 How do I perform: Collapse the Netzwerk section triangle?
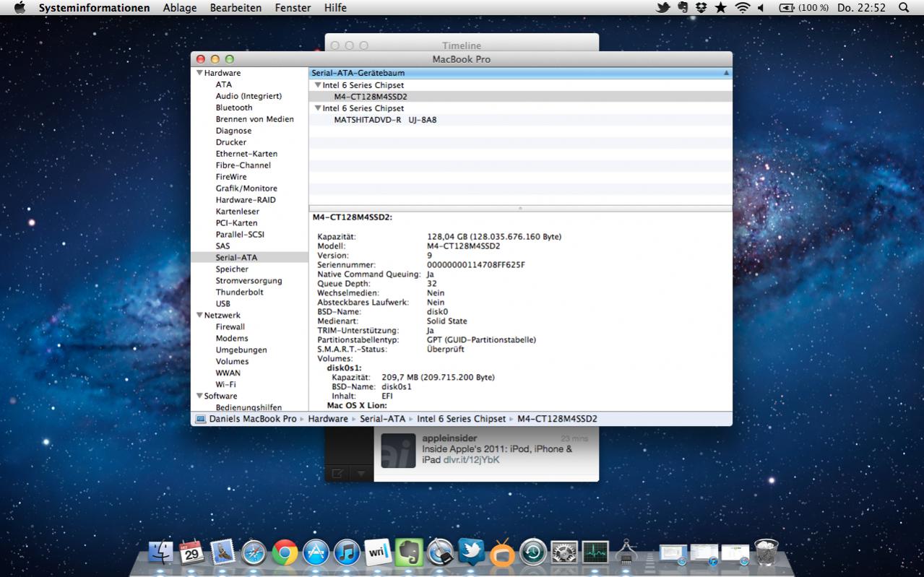point(199,316)
